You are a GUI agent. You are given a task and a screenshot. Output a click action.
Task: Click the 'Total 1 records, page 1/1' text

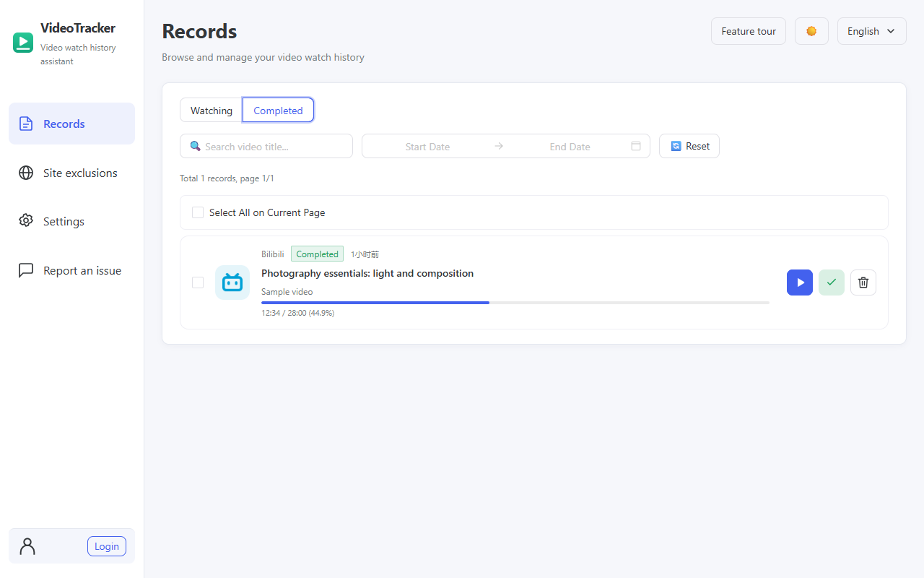[x=227, y=178]
